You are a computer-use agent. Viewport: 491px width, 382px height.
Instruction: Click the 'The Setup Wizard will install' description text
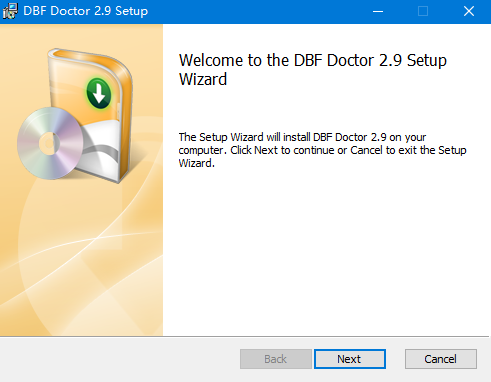click(322, 150)
